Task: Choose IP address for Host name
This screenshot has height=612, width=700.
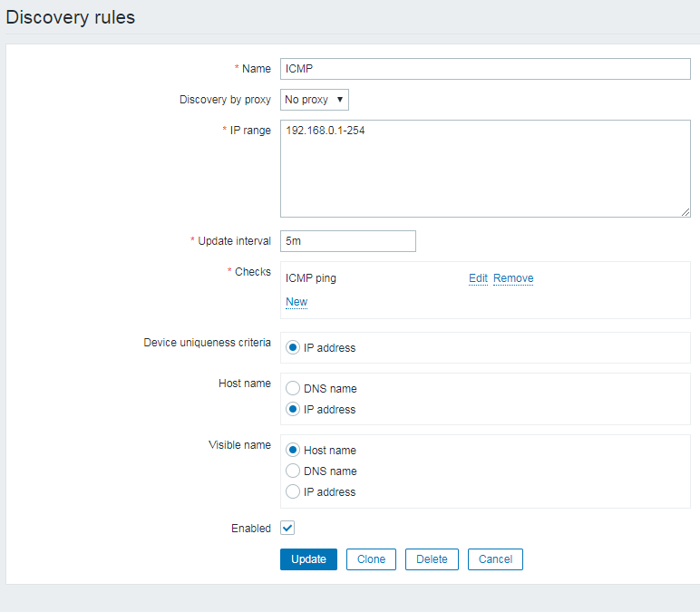Action: tap(293, 410)
